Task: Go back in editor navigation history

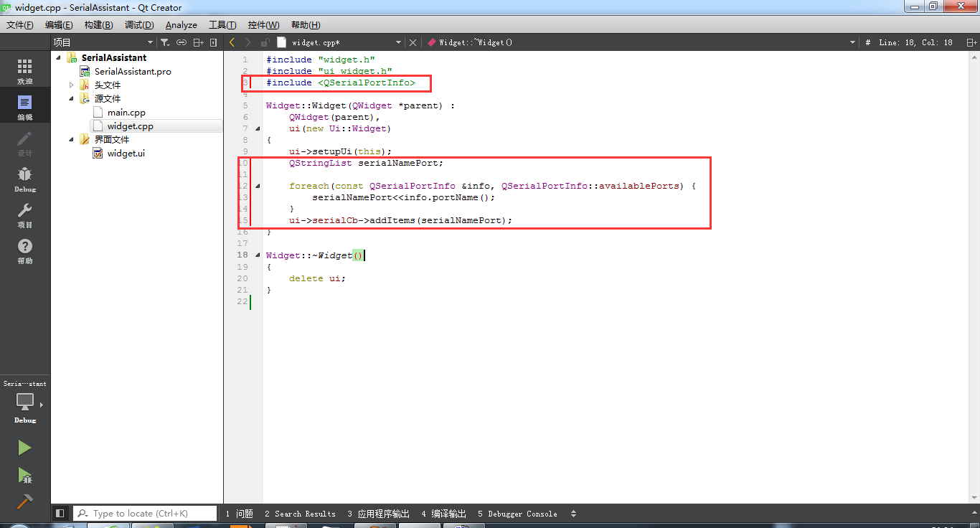Action: pyautogui.click(x=232, y=42)
